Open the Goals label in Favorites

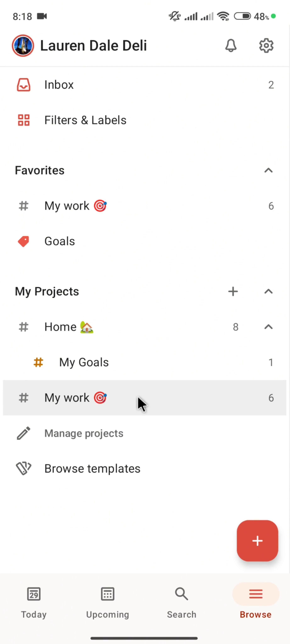point(59,241)
